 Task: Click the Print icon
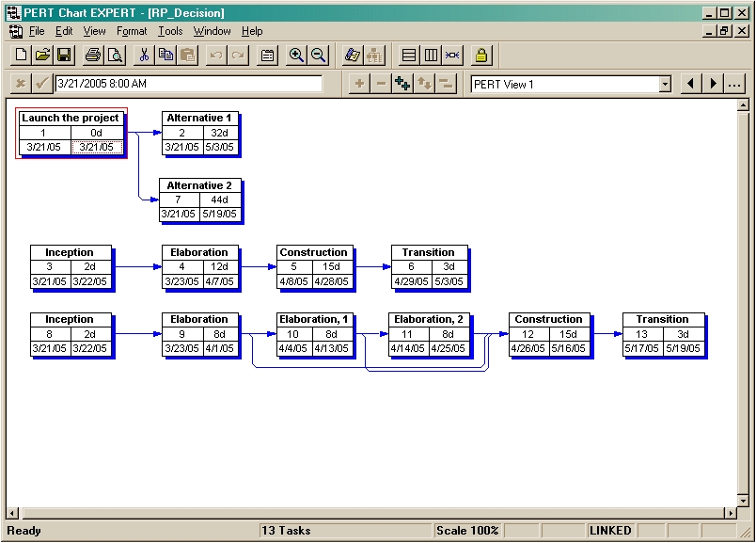point(92,55)
